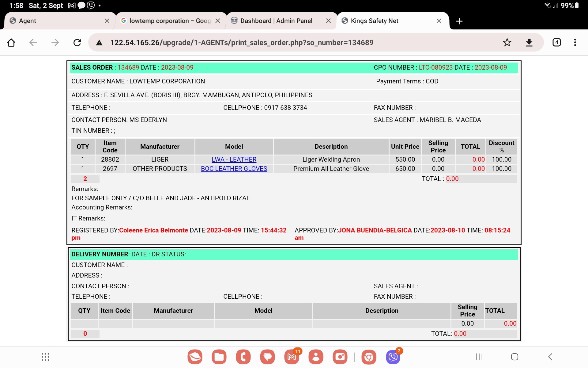Close the Agent tab
This screenshot has width=588, height=368.
point(107,21)
